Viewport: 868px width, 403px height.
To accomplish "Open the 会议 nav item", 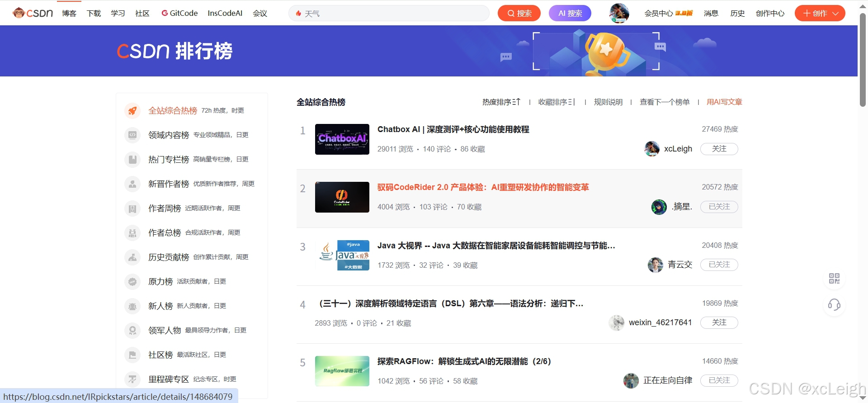I will 260,14.
